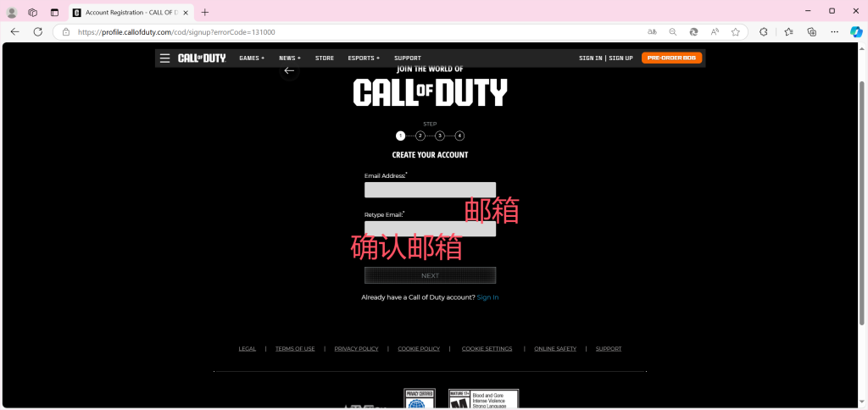This screenshot has height=410, width=868.
Task: Select the Account Registration browser tab
Action: pyautogui.click(x=131, y=12)
